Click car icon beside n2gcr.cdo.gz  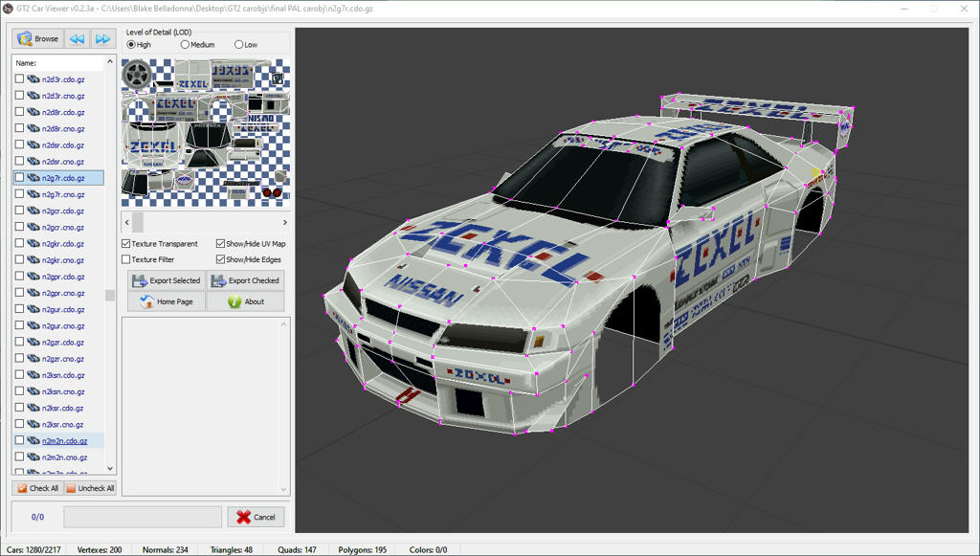pyautogui.click(x=33, y=211)
